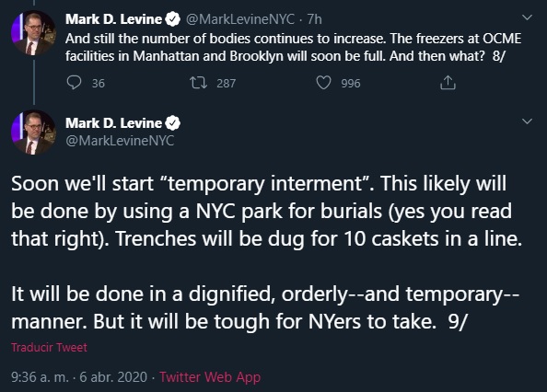Click the @MarkLevineNYC handle under the main tweet name

[120, 141]
